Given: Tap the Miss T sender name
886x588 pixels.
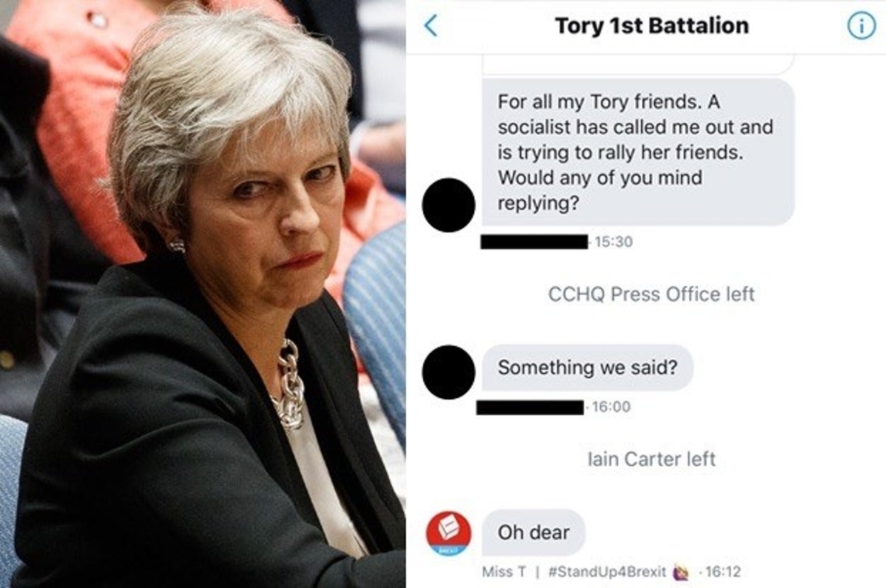Looking at the screenshot, I should pos(503,572).
